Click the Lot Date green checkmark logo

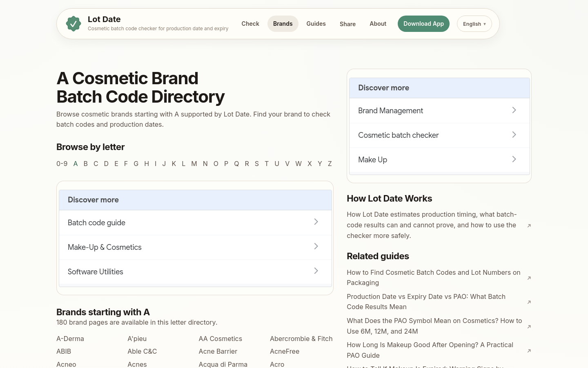point(73,24)
